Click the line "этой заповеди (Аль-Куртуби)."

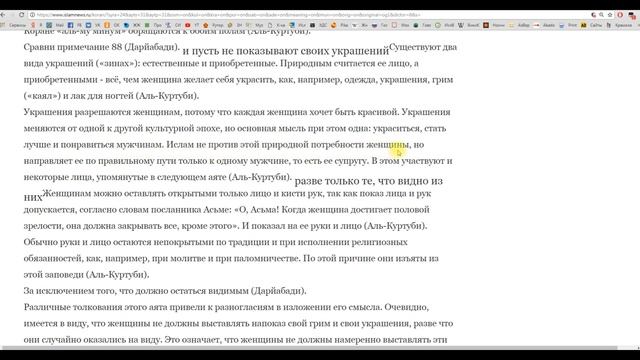click(87, 274)
